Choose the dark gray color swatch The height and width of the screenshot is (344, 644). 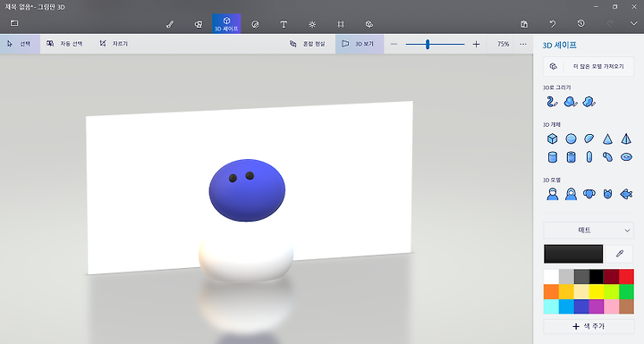(580, 277)
